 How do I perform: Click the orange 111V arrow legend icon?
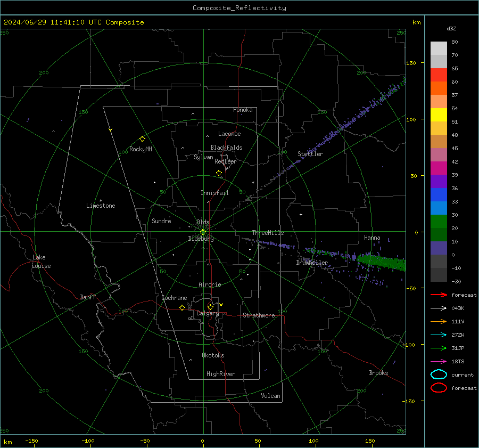click(439, 321)
